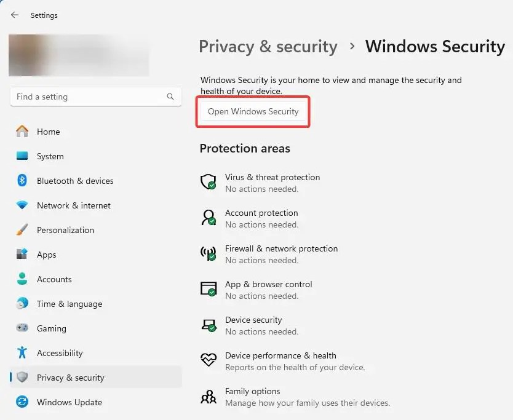Go to Privacy & security breadcrumb
Screen dimensions: 513x420
coord(268,47)
